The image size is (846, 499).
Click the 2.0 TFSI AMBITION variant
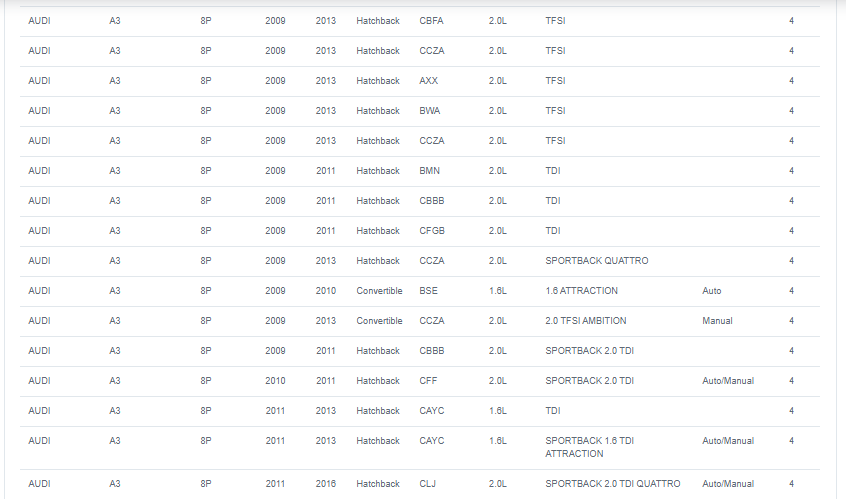coord(585,320)
